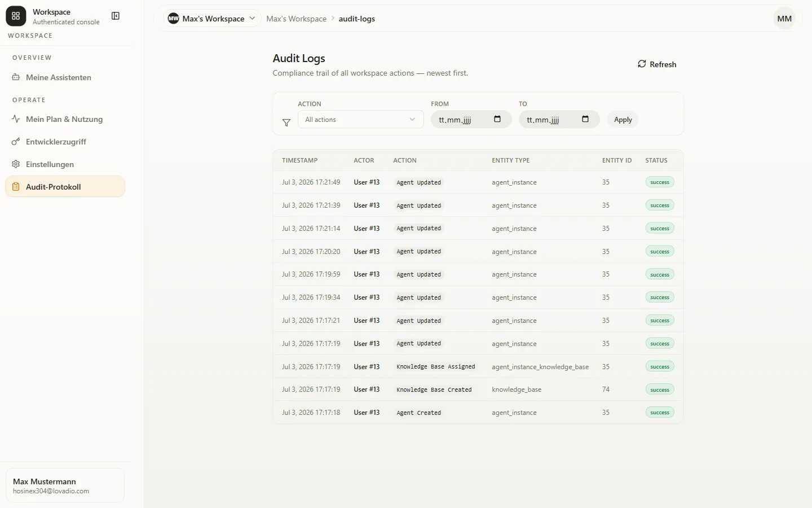Open Entwicklerzugriff page
812x508 pixels.
65,142
